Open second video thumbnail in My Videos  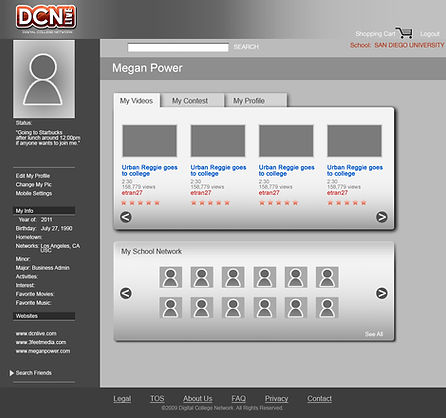coord(218,141)
